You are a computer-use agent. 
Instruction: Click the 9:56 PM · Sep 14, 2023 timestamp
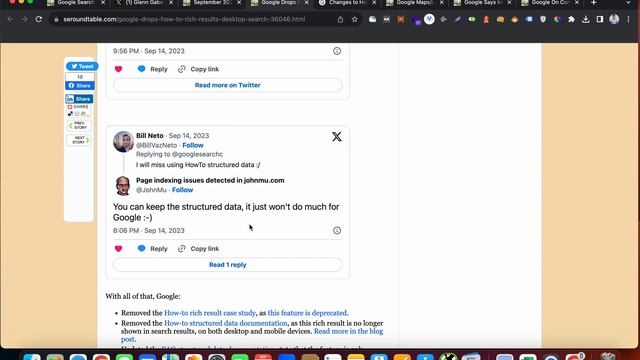click(149, 51)
